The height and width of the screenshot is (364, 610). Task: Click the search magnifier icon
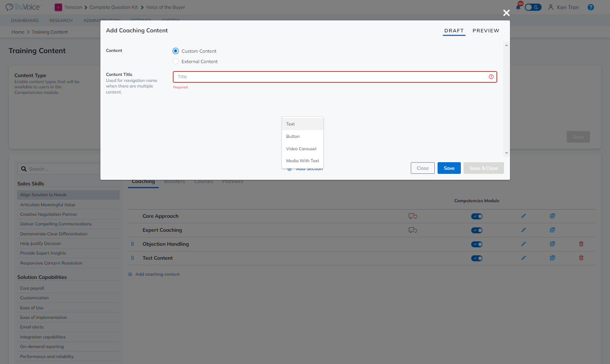point(24,169)
